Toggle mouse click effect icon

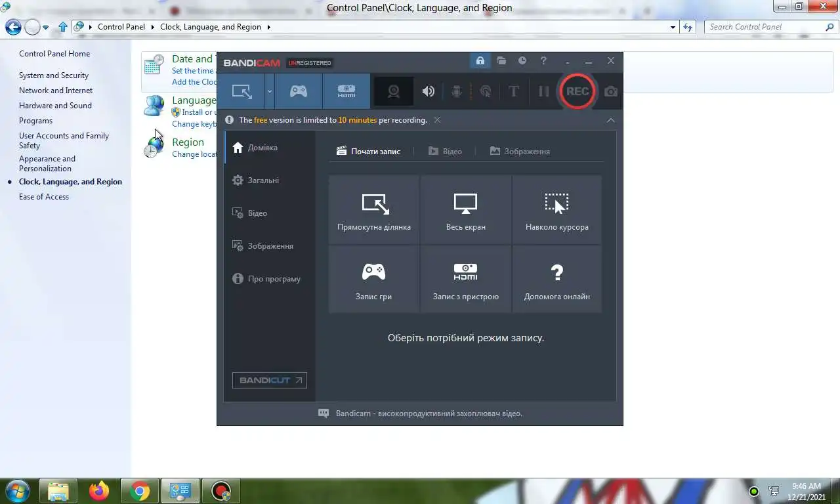[x=486, y=91]
